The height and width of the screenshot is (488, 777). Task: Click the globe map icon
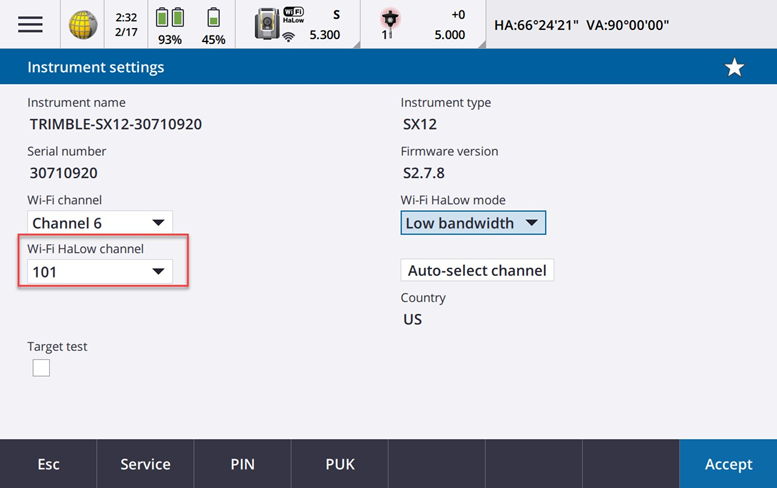point(83,25)
